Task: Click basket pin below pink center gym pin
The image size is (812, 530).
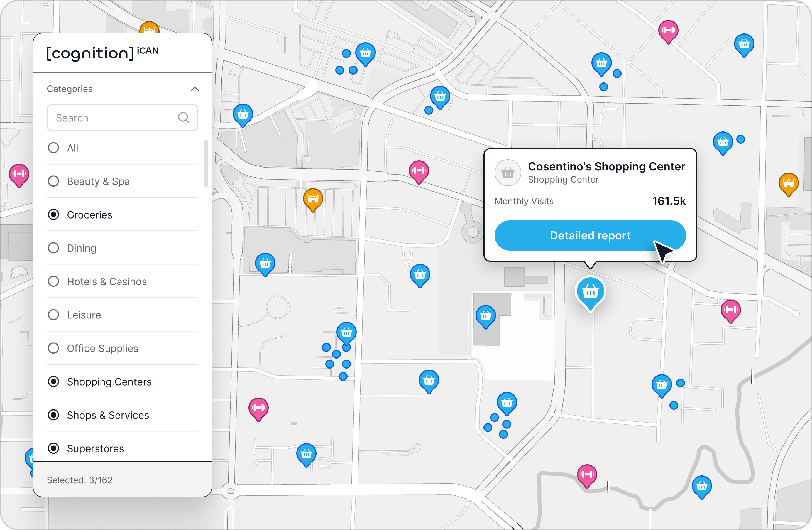Action: coord(420,276)
